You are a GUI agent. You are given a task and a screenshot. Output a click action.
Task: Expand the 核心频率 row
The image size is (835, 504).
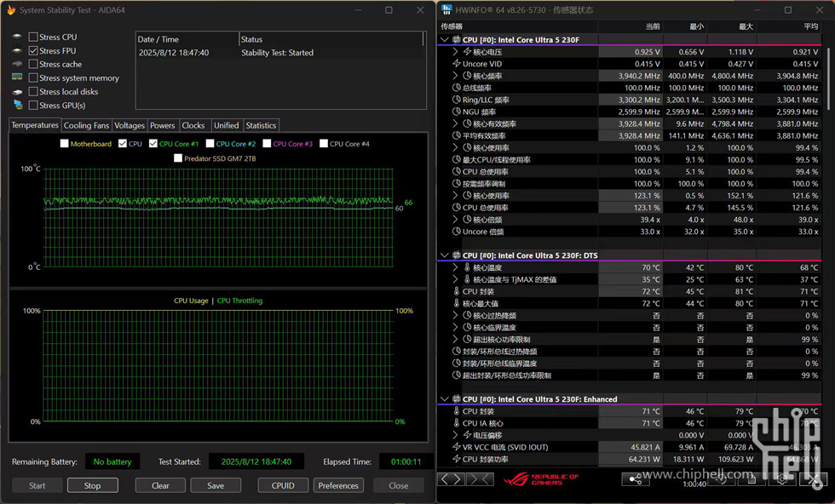pyautogui.click(x=455, y=76)
